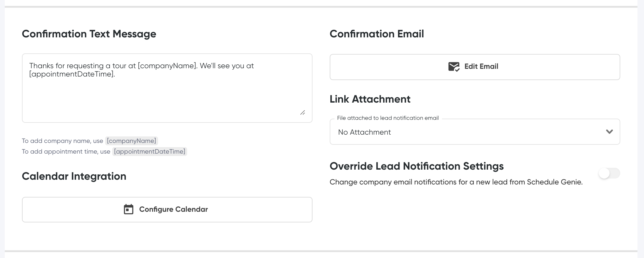Select the Link Attachment section heading
644x258 pixels.
[x=370, y=99]
